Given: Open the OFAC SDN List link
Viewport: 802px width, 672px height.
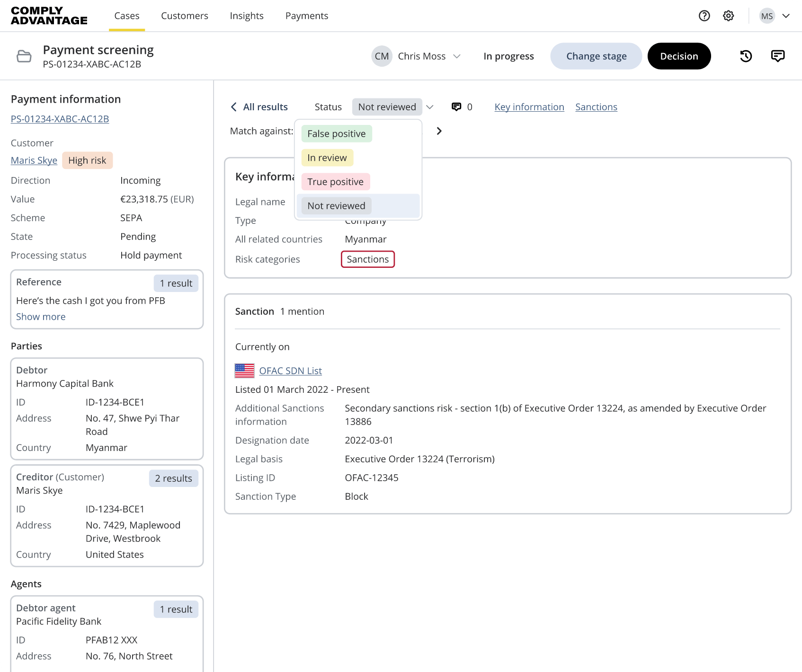Looking at the screenshot, I should 290,371.
